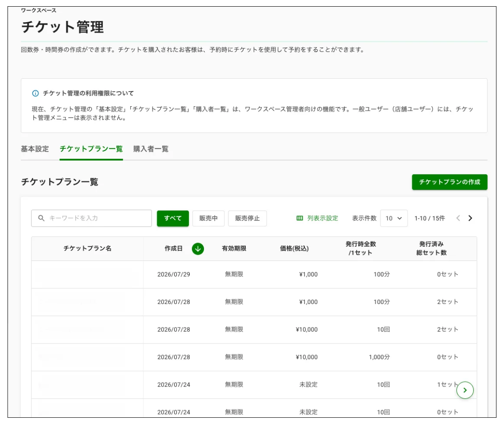Image resolution: width=504 pixels, height=424 pixels.
Task: Click the チケットプランの作成 button
Action: (449, 182)
